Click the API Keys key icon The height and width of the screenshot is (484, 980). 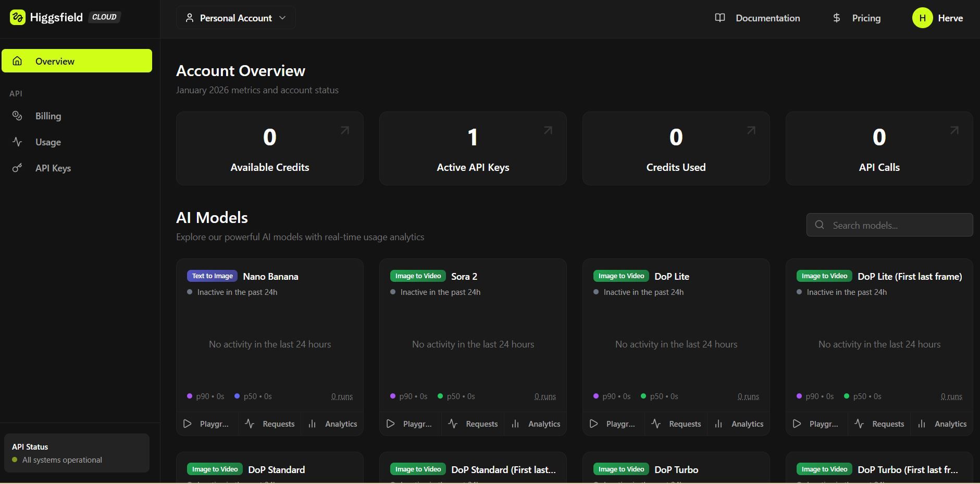pyautogui.click(x=17, y=168)
